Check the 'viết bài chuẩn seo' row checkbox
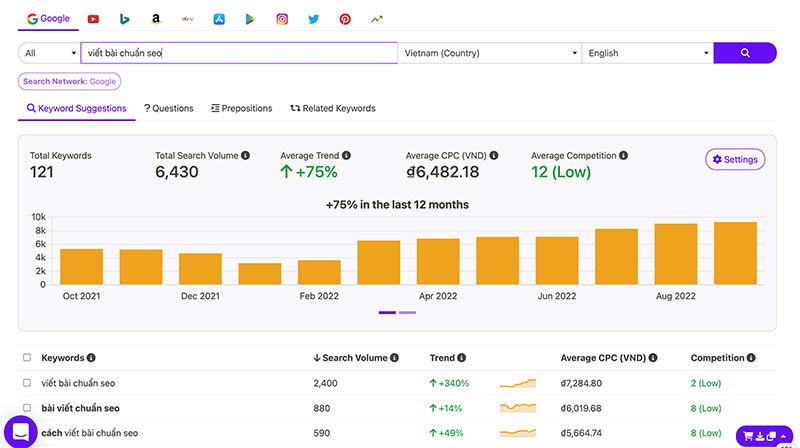Screen dimensions: 800x448 click(x=27, y=383)
